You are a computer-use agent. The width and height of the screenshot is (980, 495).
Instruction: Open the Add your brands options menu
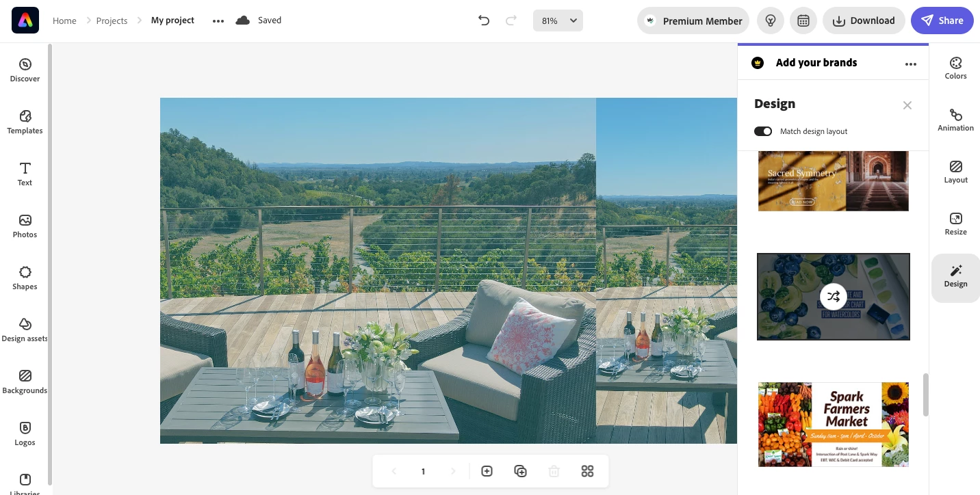pos(910,64)
